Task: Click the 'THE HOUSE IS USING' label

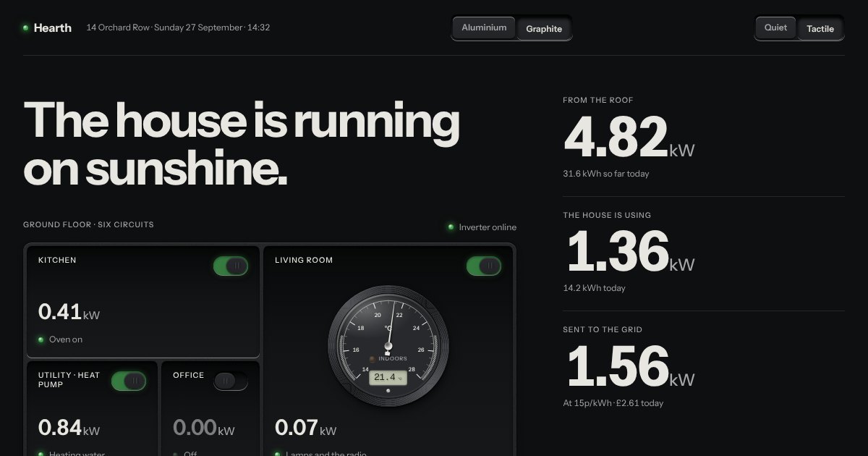Action: click(x=607, y=215)
